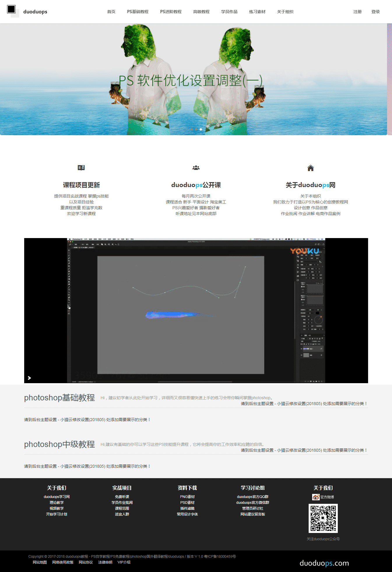The height and width of the screenshot is (572, 392).
Task: Open footer link duoduops官方QQ群
Action: [x=253, y=497]
